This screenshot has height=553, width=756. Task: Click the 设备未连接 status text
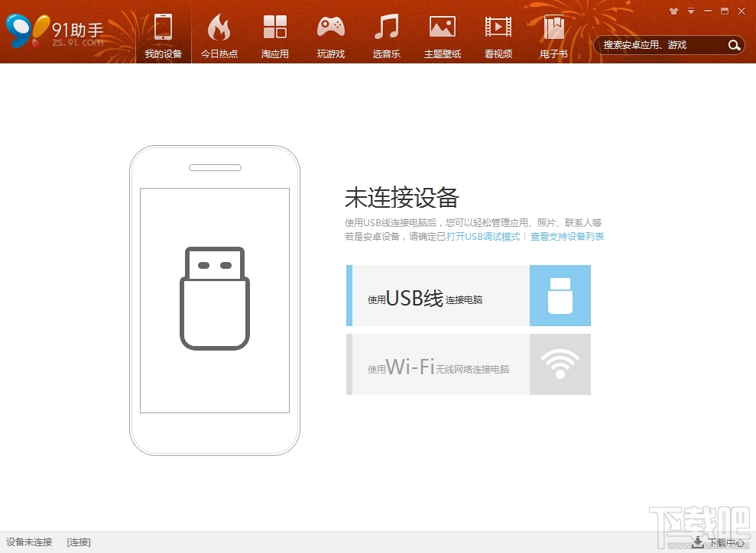tap(29, 542)
